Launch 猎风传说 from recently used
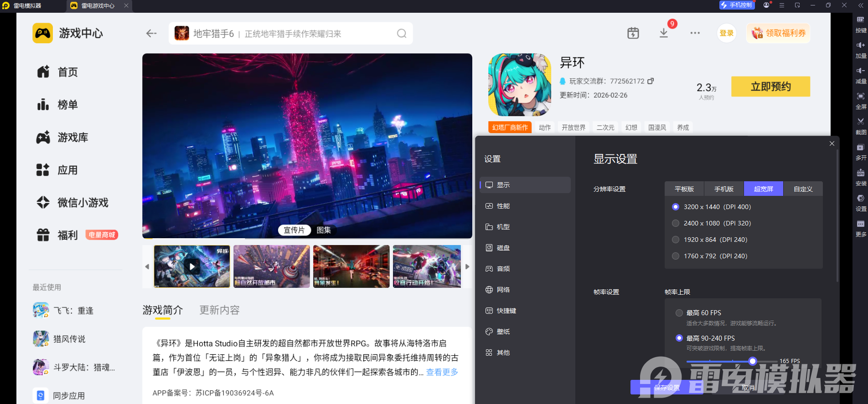The width and height of the screenshot is (868, 404). (59, 339)
